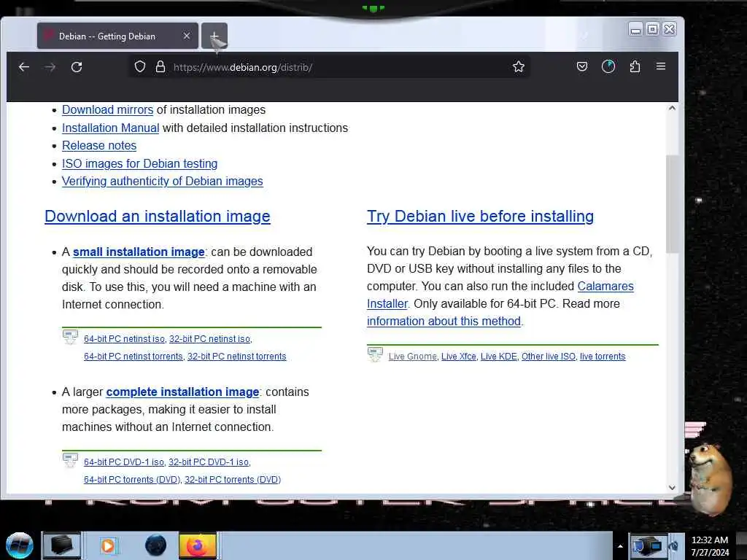
Task: Download 64-bit PC DVD-1 iso
Action: [x=124, y=462]
